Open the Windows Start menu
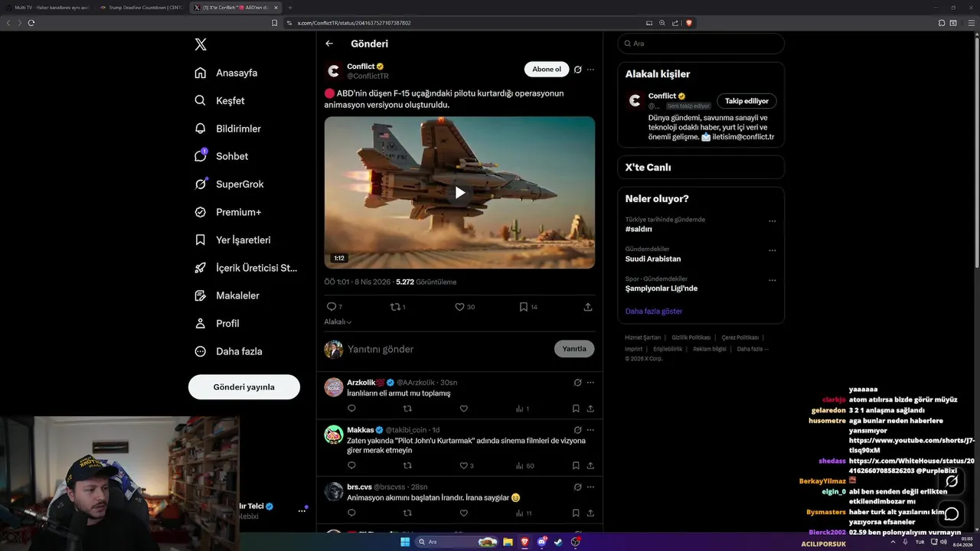 click(405, 542)
